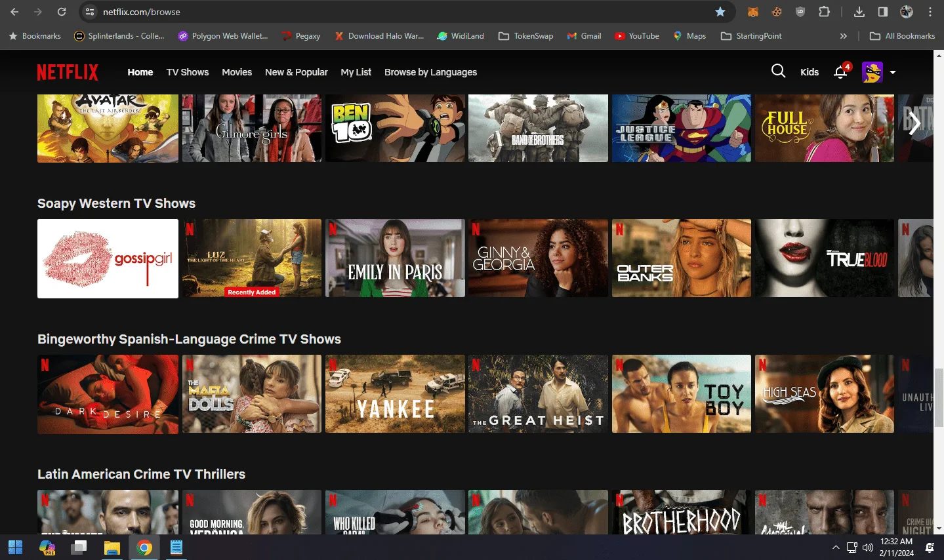Open the Chrome three-dot menu
The image size is (944, 560).
930,12
